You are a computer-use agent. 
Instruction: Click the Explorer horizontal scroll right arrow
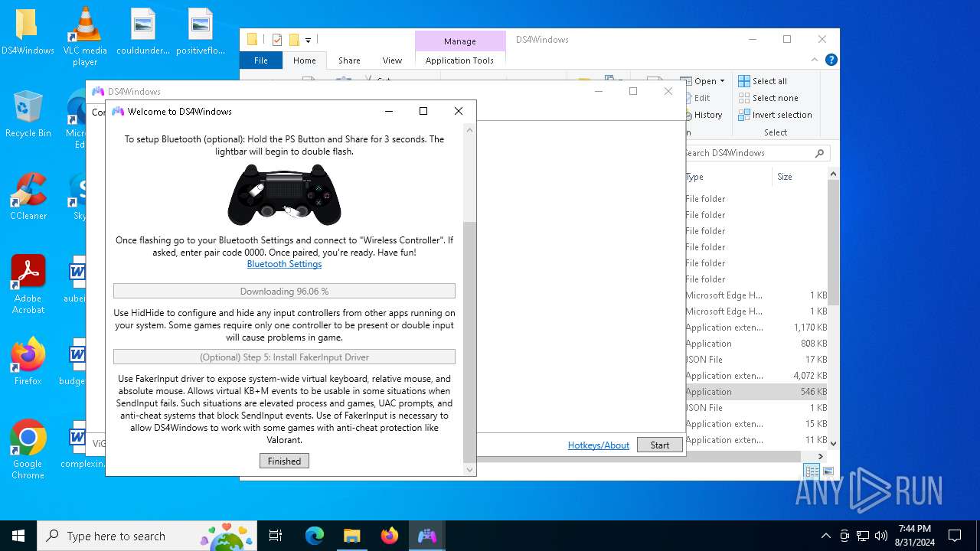coord(821,456)
